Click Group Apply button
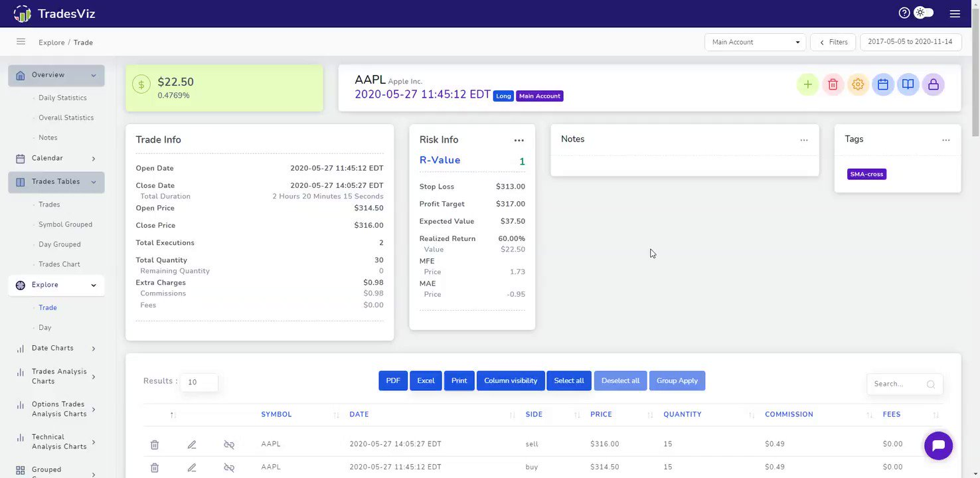The height and width of the screenshot is (478, 980). (x=677, y=380)
